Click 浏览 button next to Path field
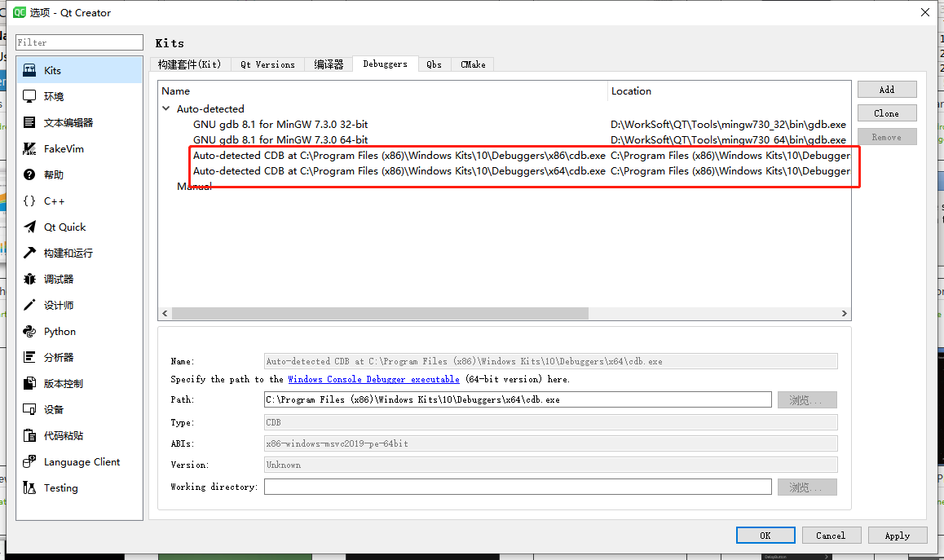944x560 pixels. click(807, 400)
